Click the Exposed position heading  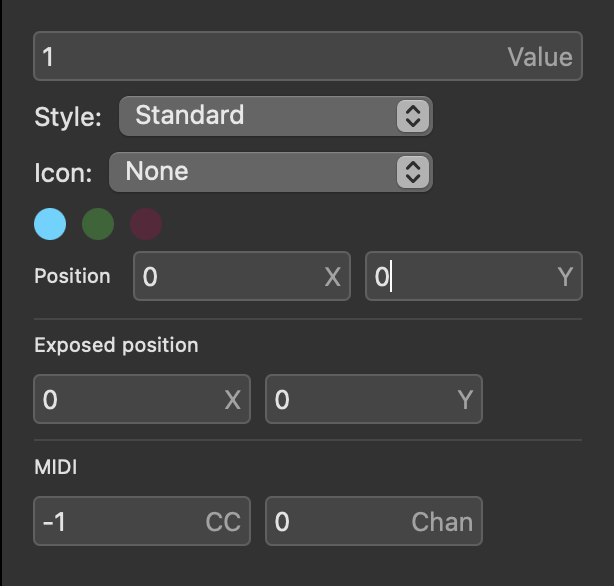116,345
